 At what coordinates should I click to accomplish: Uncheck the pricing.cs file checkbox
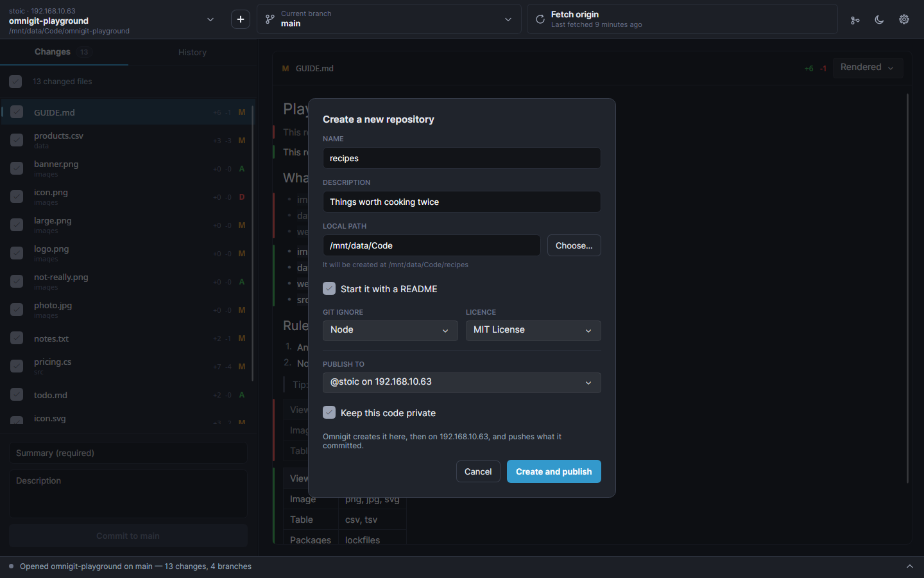pyautogui.click(x=17, y=366)
